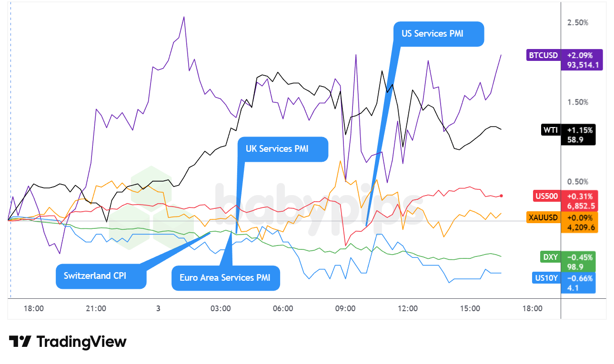Image resolution: width=614 pixels, height=364 pixels.
Task: Select the 0.50% price scale label
Action: 578,181
